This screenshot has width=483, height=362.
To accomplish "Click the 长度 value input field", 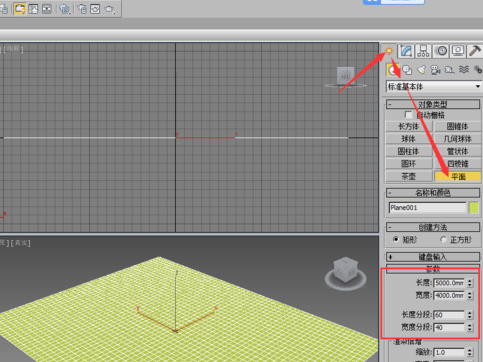I will tap(449, 283).
